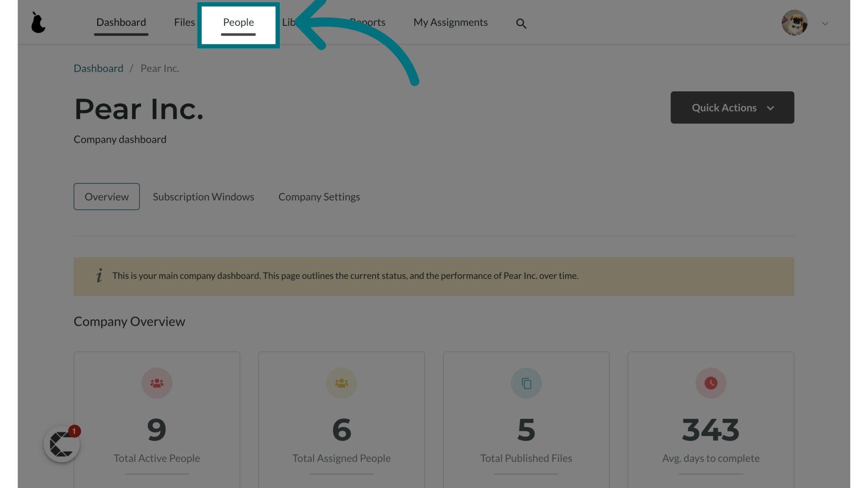Click the Files navigation icon
Screen dimensions: 868x488
click(x=184, y=22)
